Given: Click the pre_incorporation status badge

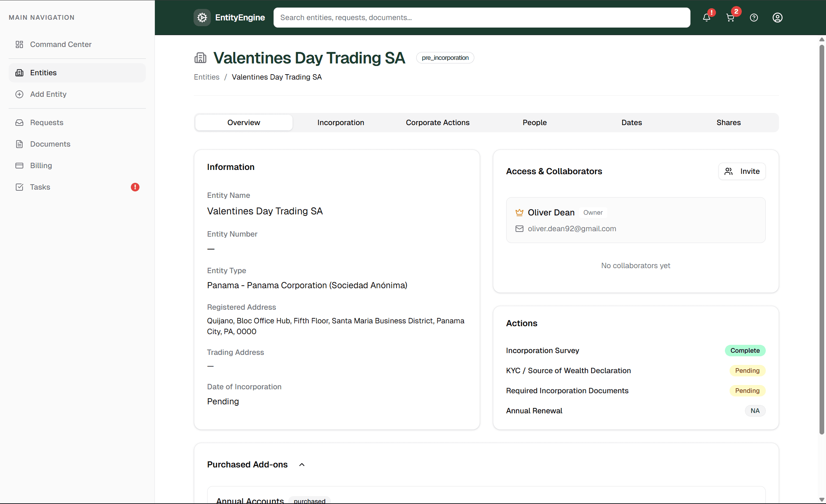Looking at the screenshot, I should coord(445,57).
